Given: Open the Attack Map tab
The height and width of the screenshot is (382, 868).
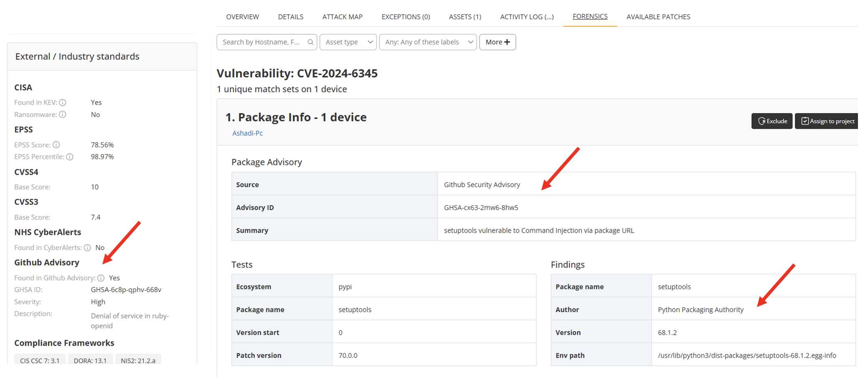Looking at the screenshot, I should [342, 17].
